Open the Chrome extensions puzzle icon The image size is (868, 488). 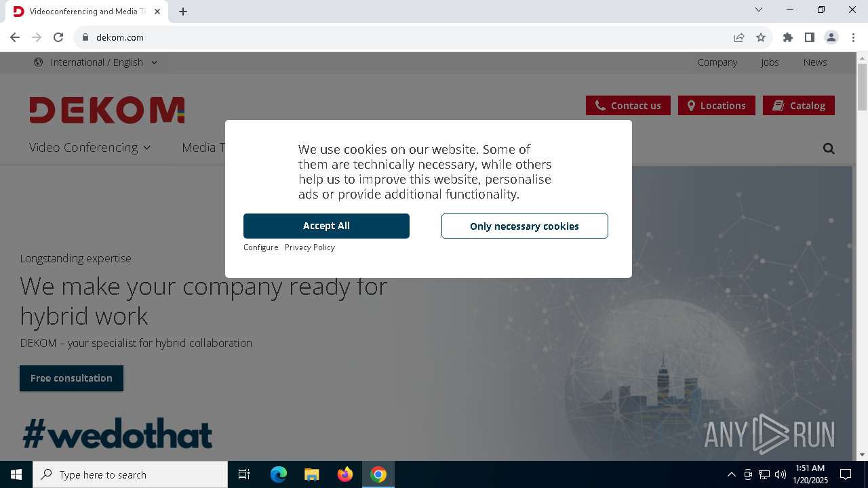pyautogui.click(x=788, y=37)
